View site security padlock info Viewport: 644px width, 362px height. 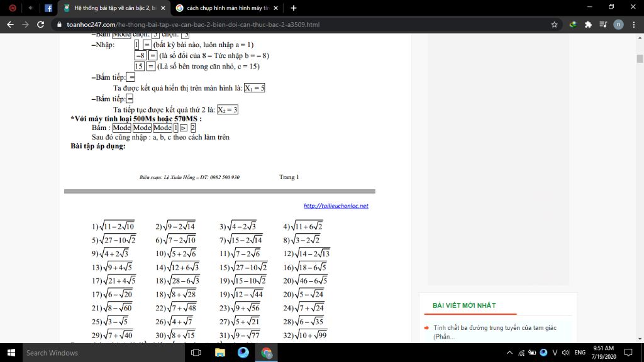click(x=60, y=25)
